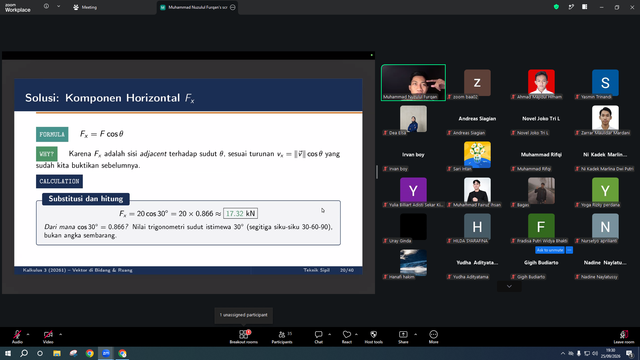Select the Yudha Adityatama participant tile

point(477,263)
